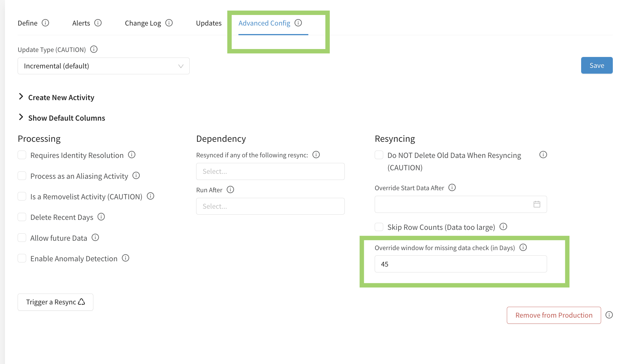Image resolution: width=619 pixels, height=364 pixels.
Task: Click info icon for missing data check window
Action: click(x=523, y=247)
